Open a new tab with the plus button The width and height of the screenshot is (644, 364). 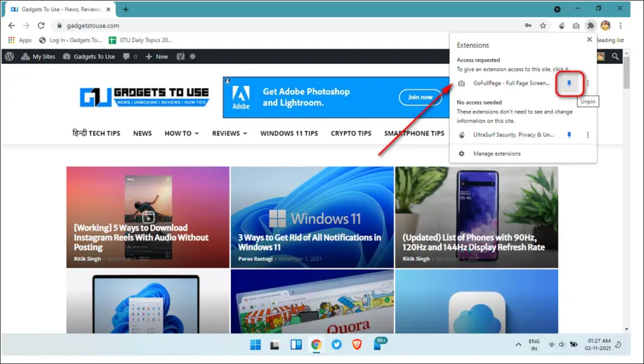(126, 9)
